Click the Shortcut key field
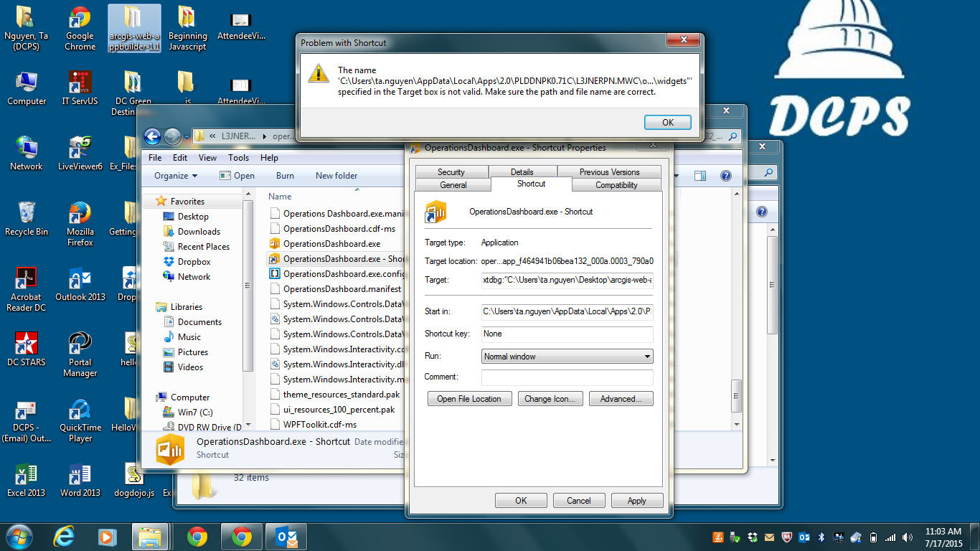Viewport: 980px width, 551px height. point(567,334)
